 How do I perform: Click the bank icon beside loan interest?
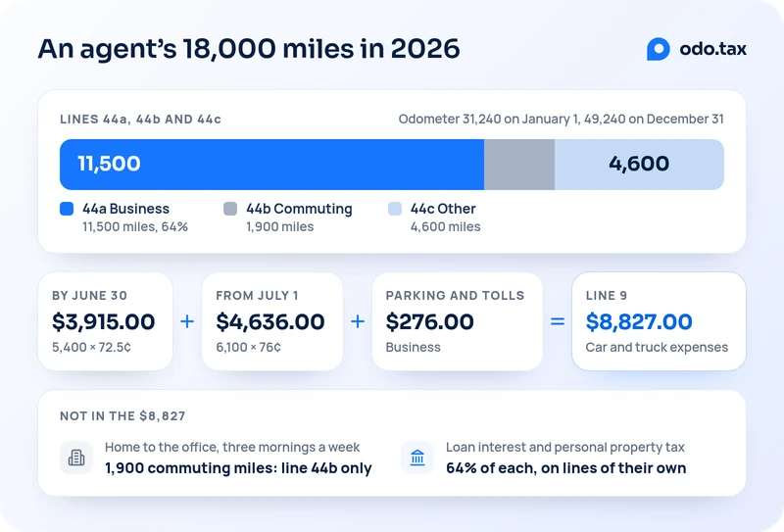pyautogui.click(x=417, y=458)
